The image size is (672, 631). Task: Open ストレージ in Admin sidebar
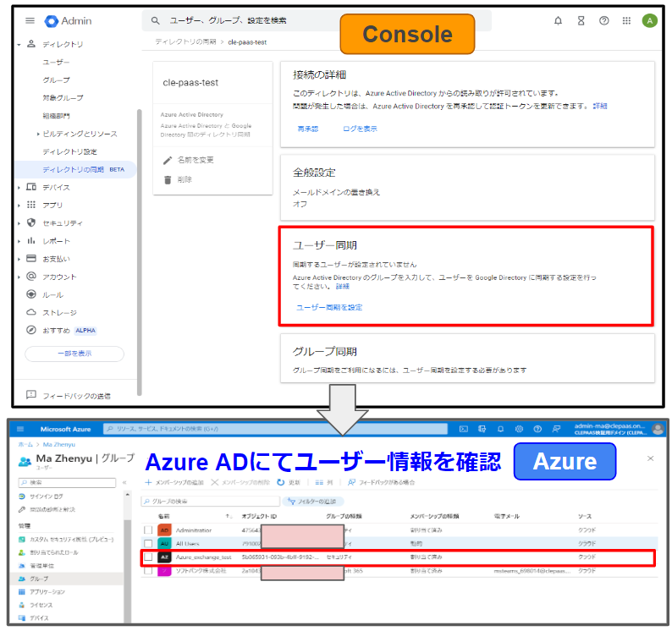point(59,313)
